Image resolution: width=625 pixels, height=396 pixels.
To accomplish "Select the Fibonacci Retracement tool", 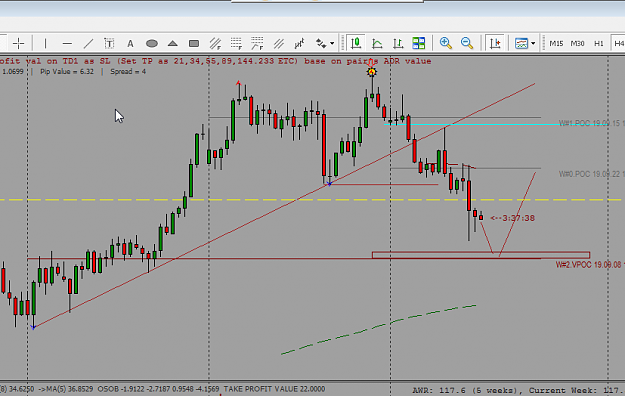I will pyautogui.click(x=236, y=43).
